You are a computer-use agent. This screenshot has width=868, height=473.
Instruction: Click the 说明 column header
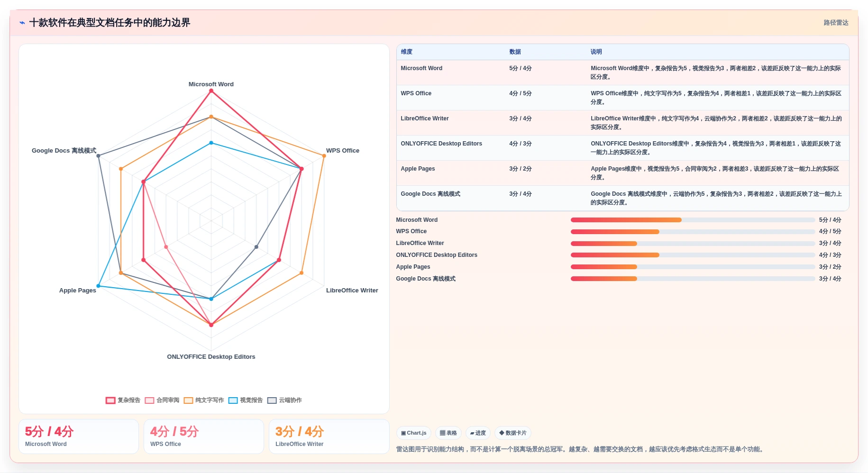tap(596, 52)
